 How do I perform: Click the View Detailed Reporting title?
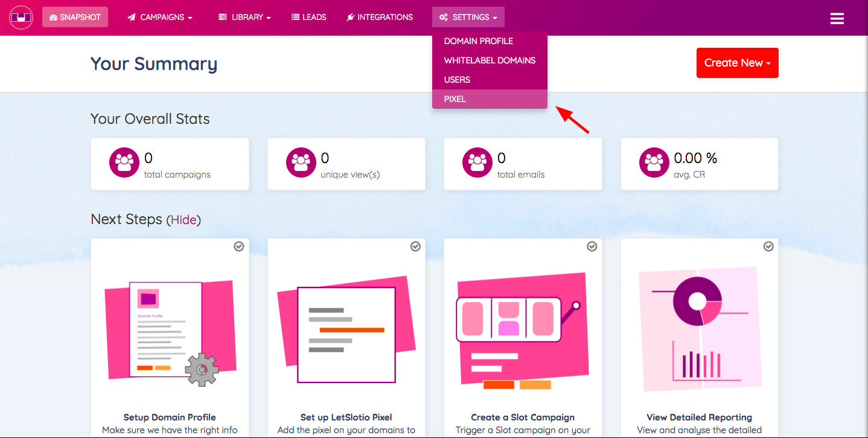(699, 417)
